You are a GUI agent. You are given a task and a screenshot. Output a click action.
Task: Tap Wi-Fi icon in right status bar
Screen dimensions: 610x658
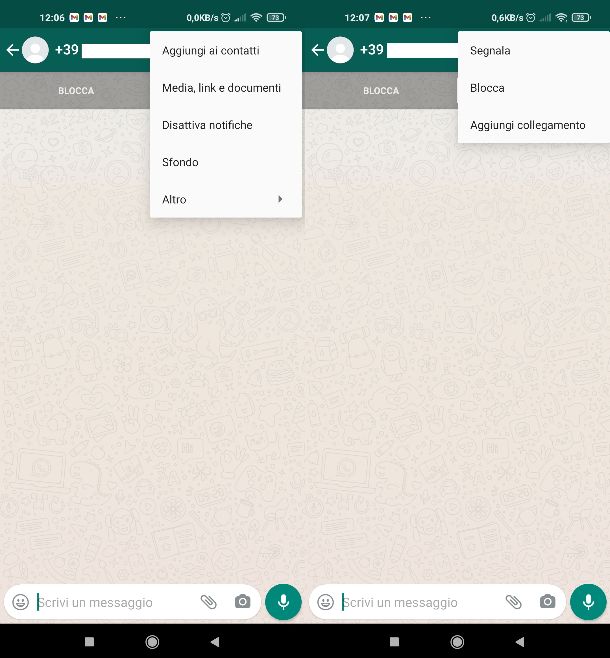(x=561, y=17)
